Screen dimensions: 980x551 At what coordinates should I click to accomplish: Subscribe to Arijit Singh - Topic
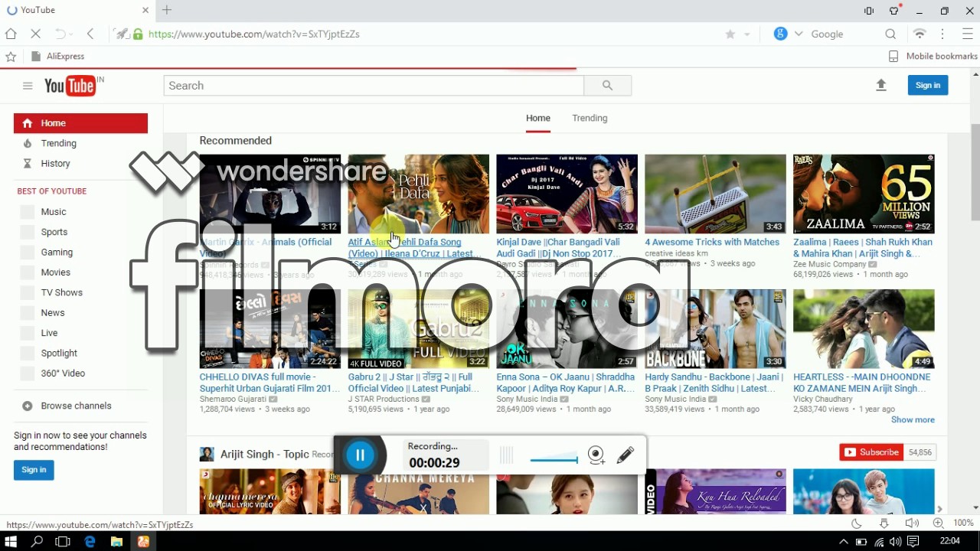[871, 452]
